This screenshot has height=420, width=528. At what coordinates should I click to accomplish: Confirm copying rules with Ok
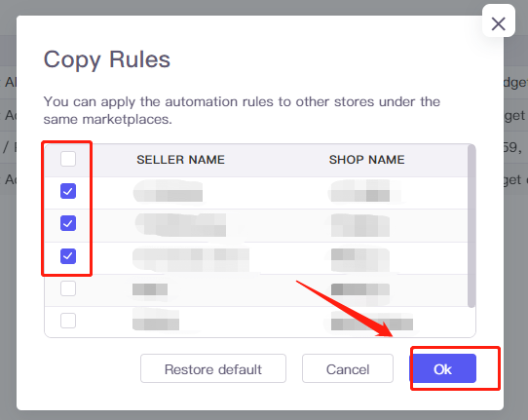[x=443, y=368]
